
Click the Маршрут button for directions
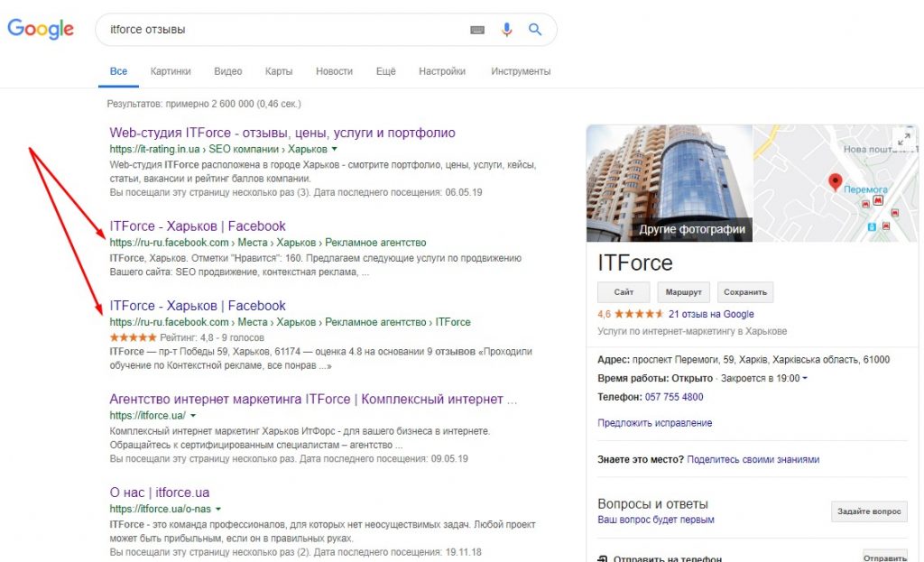pyautogui.click(x=683, y=291)
